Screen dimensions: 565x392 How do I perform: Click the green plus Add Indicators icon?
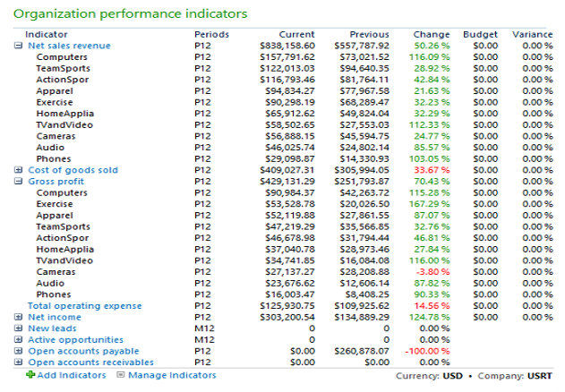point(30,376)
